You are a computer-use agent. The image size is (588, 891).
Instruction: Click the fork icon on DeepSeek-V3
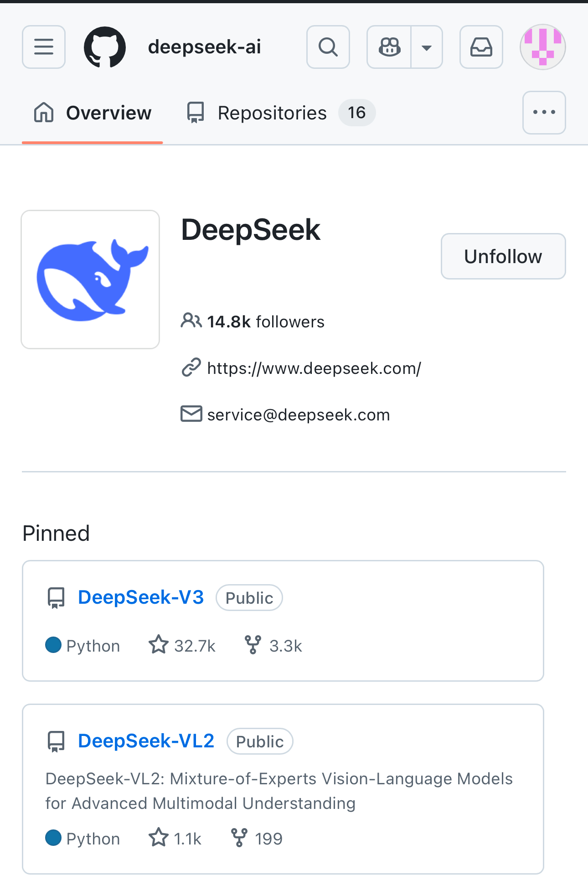pyautogui.click(x=253, y=645)
